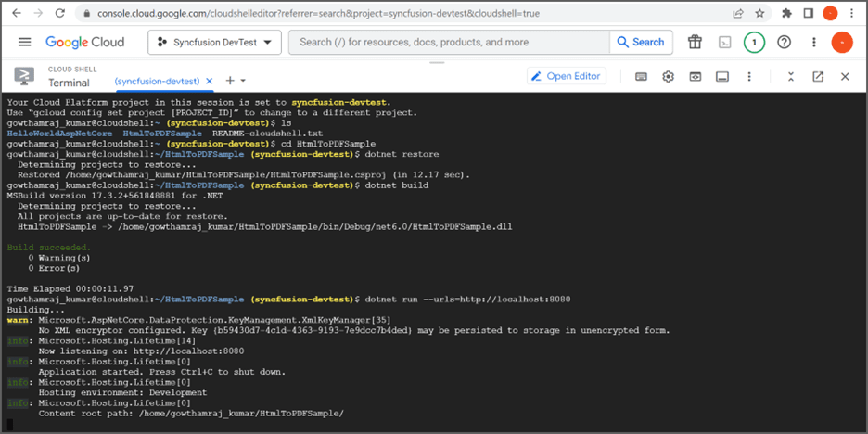Screen dimensions: 868x434
Task: Toggle the on-screen keyboard icon
Action: 641,77
